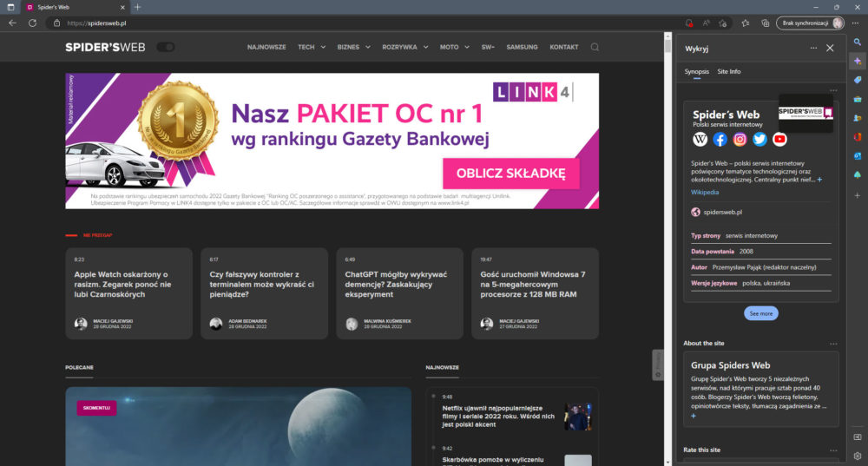This screenshot has width=868, height=466.
Task: Click the website search magnifier icon
Action: (595, 47)
